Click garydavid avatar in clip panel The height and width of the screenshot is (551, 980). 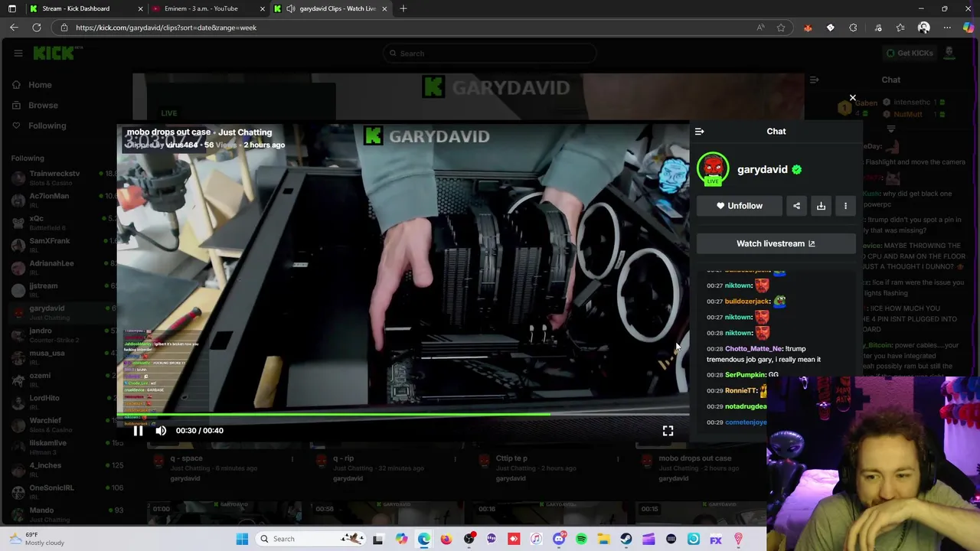click(x=713, y=169)
